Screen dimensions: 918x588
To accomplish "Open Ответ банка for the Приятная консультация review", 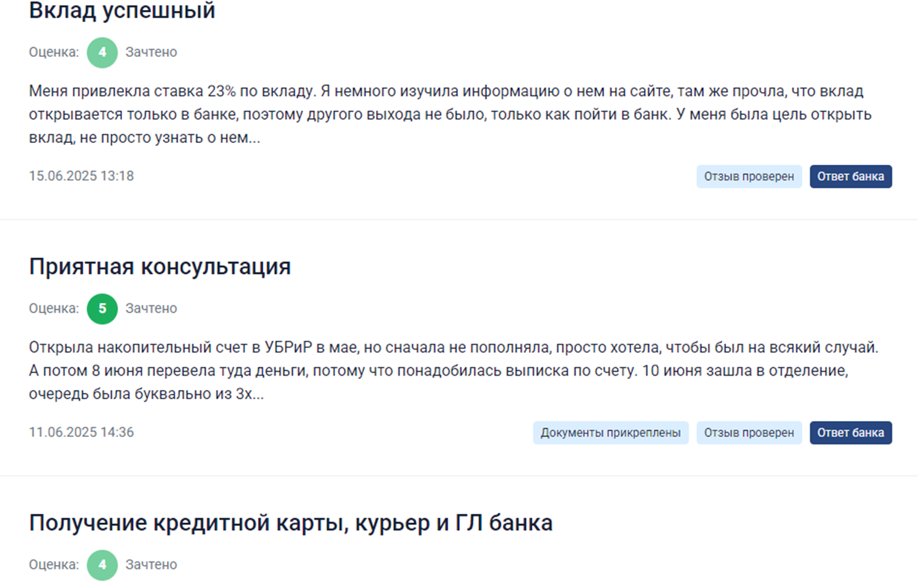I will [x=850, y=433].
